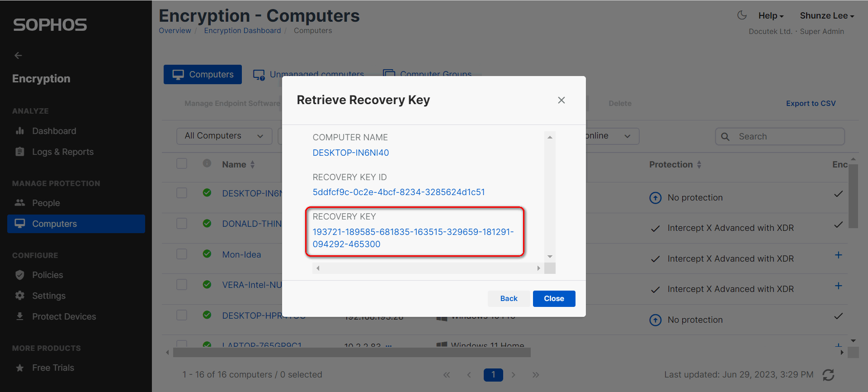Open the Shunze Lee account menu
This screenshot has width=868, height=392.
(x=827, y=15)
